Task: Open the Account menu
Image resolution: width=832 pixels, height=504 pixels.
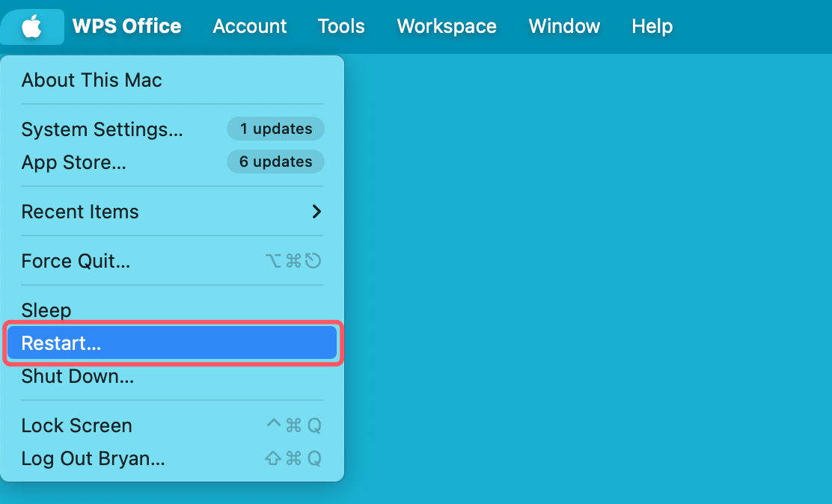Action: (x=249, y=27)
